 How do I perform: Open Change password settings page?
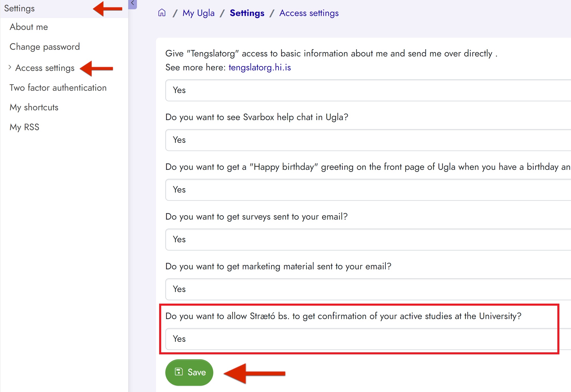(44, 46)
